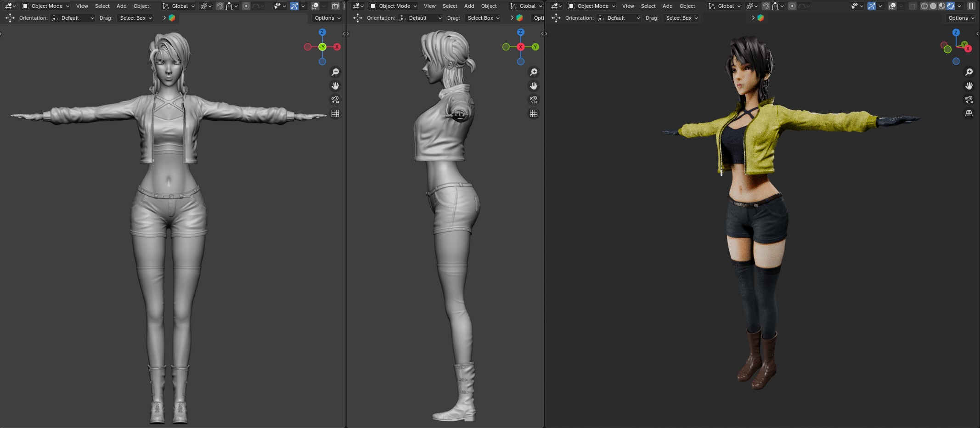
Task: Toggle snapping magnet in left viewport header
Action: coord(220,6)
